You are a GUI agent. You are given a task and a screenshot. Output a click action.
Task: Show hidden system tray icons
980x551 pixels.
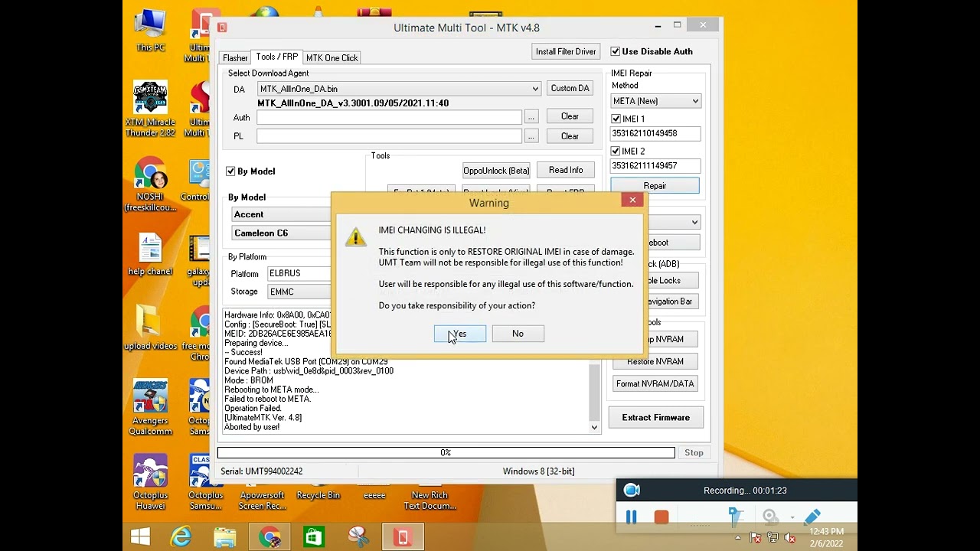(x=738, y=537)
